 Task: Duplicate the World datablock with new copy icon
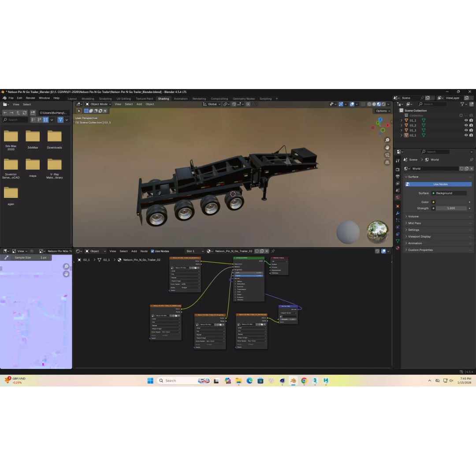pyautogui.click(x=467, y=168)
